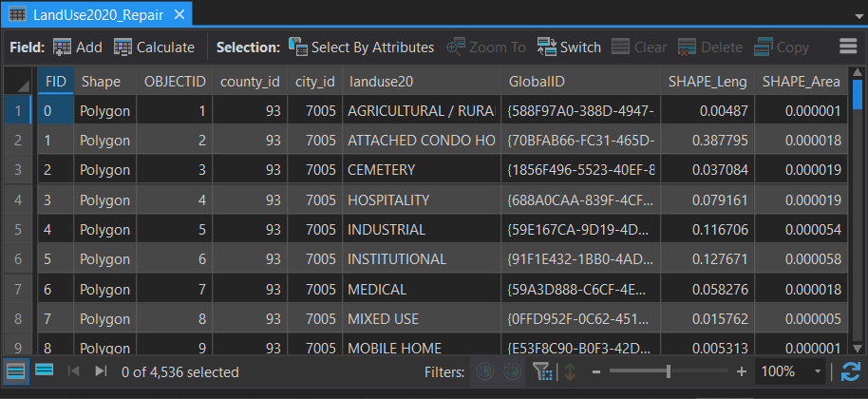Select the row with FID 3

(x=18, y=200)
